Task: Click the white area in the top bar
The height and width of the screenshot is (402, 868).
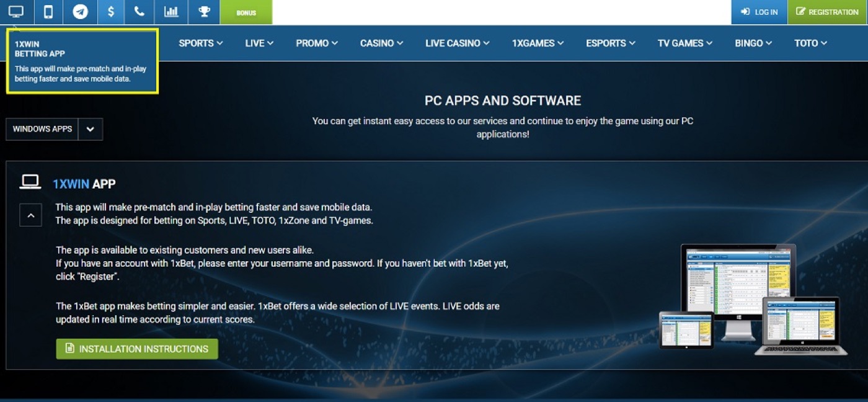Action: tap(502, 12)
